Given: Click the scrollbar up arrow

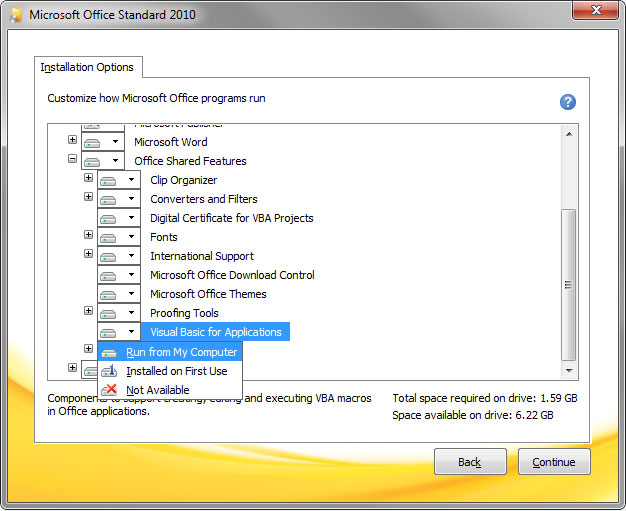Looking at the screenshot, I should tap(569, 134).
